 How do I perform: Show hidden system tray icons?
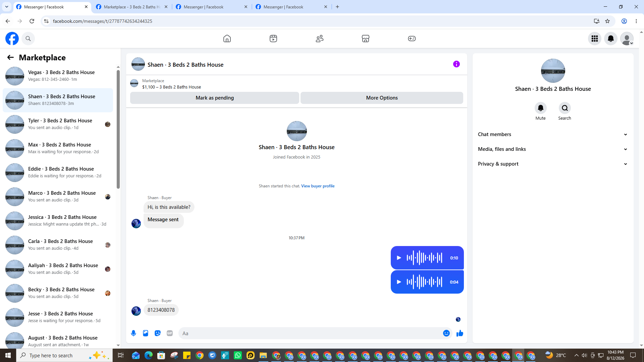[576, 355]
